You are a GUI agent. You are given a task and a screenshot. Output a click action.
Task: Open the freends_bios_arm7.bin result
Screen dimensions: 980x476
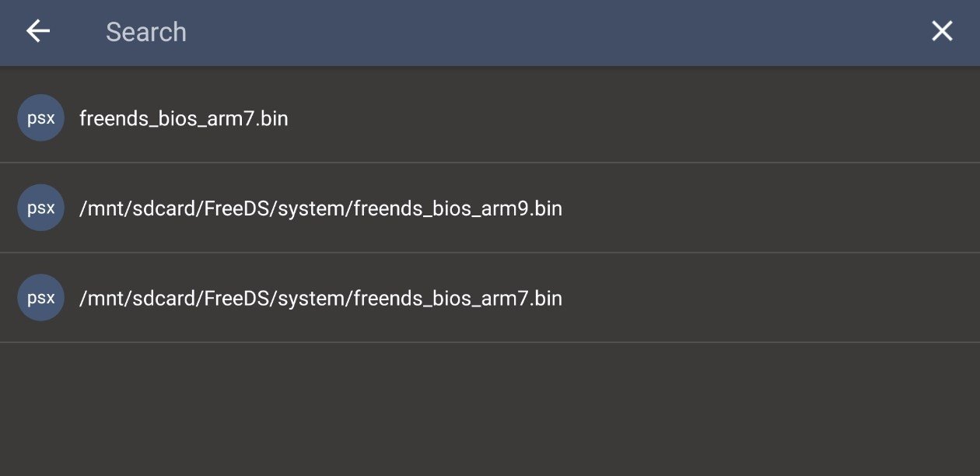click(x=490, y=118)
